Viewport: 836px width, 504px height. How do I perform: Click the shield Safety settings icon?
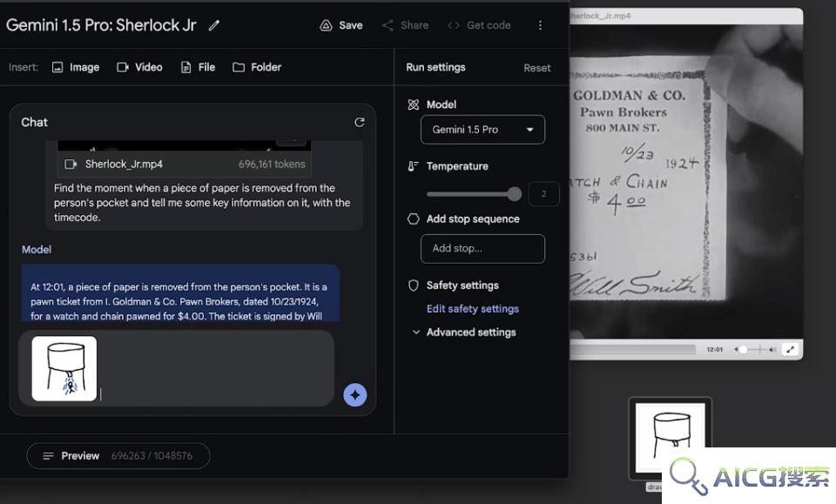(413, 286)
